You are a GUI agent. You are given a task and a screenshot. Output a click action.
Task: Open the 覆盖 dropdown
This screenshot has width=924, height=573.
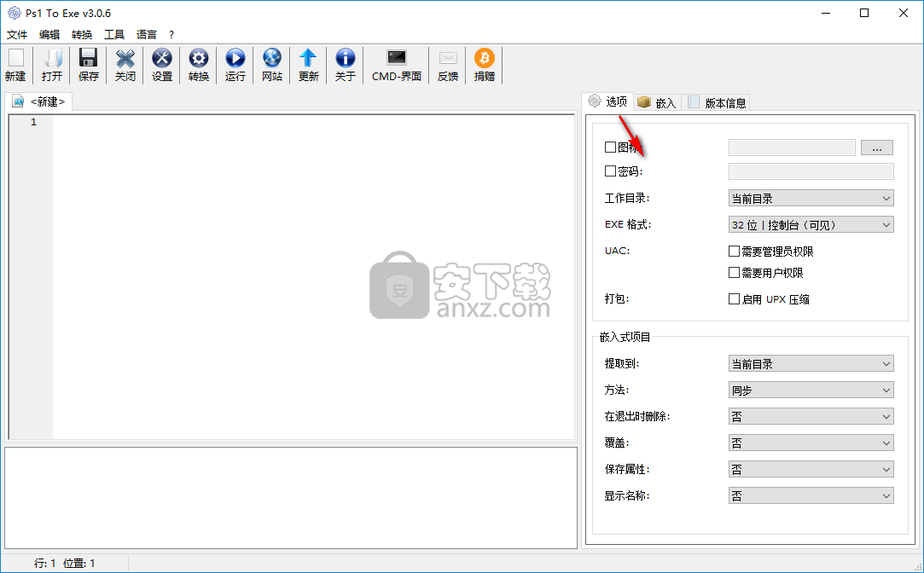(x=811, y=443)
